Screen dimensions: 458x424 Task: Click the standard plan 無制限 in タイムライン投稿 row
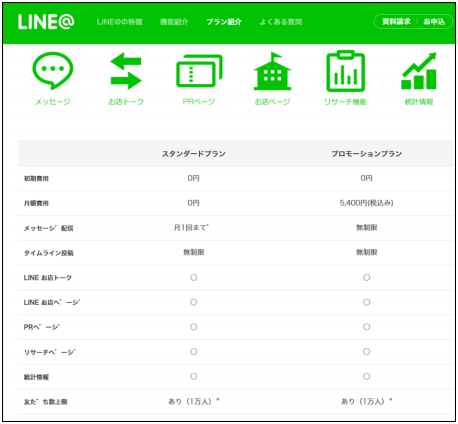point(194,252)
